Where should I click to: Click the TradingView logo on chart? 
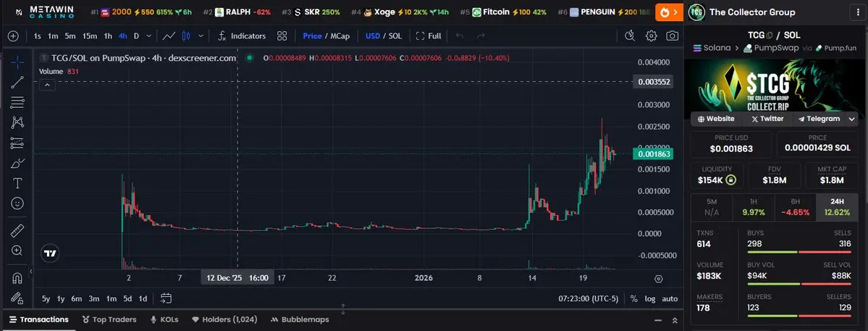click(x=51, y=254)
